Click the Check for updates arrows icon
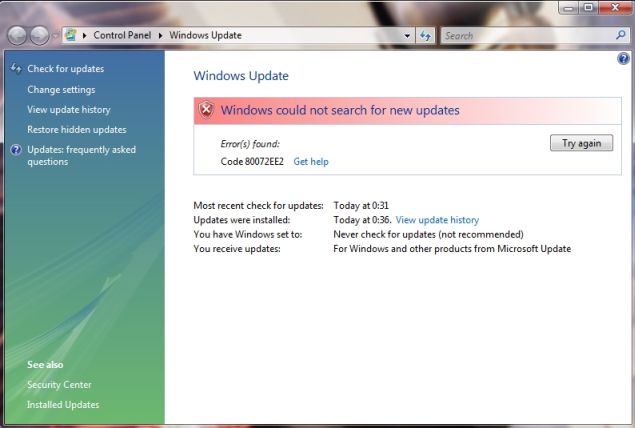635x428 pixels. [x=16, y=68]
